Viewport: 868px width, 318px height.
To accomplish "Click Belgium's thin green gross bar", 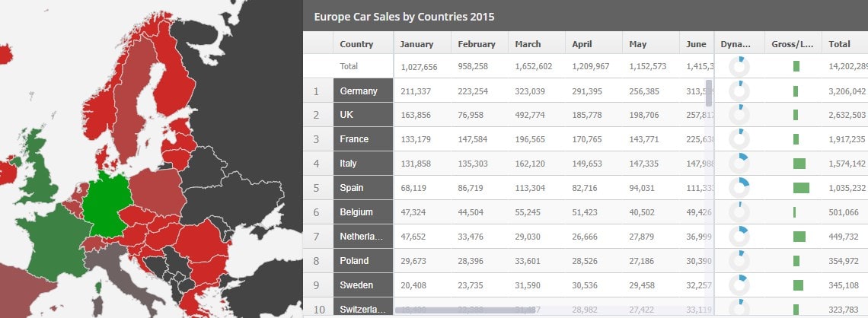I will pyautogui.click(x=794, y=212).
